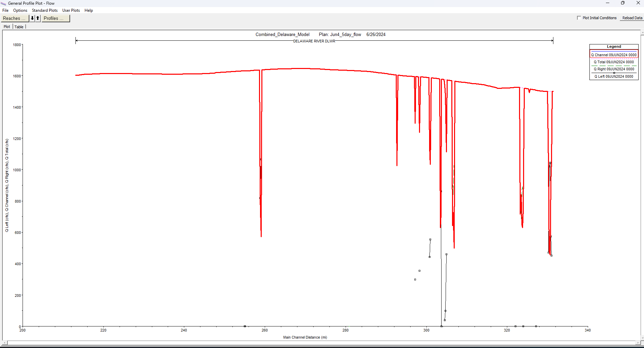Open the Reaches selection button
Image resolution: width=644 pixels, height=348 pixels.
pos(15,18)
